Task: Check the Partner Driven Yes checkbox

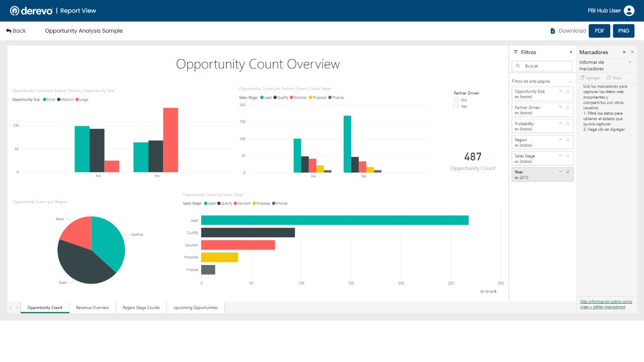Action: (x=456, y=107)
